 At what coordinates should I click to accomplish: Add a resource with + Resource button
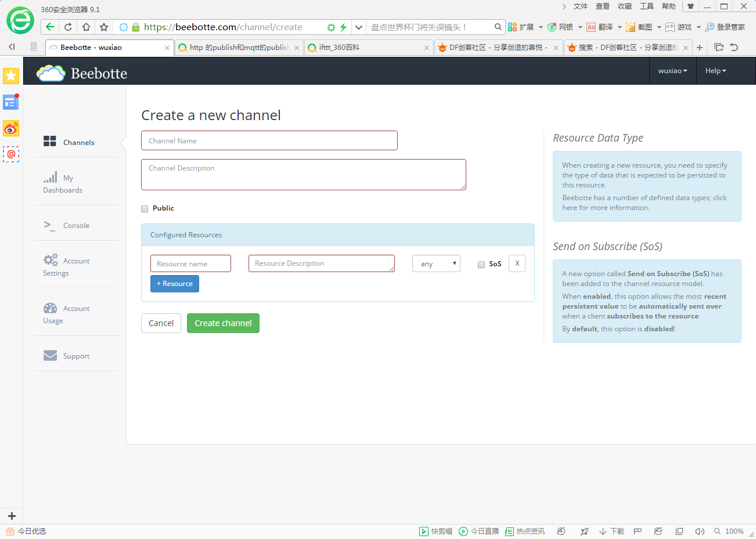[175, 284]
